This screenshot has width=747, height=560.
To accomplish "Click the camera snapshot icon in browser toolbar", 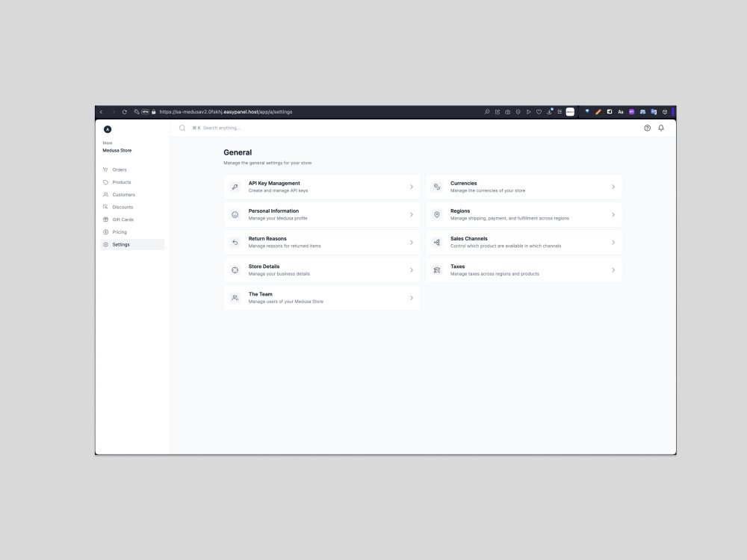I will (x=508, y=112).
